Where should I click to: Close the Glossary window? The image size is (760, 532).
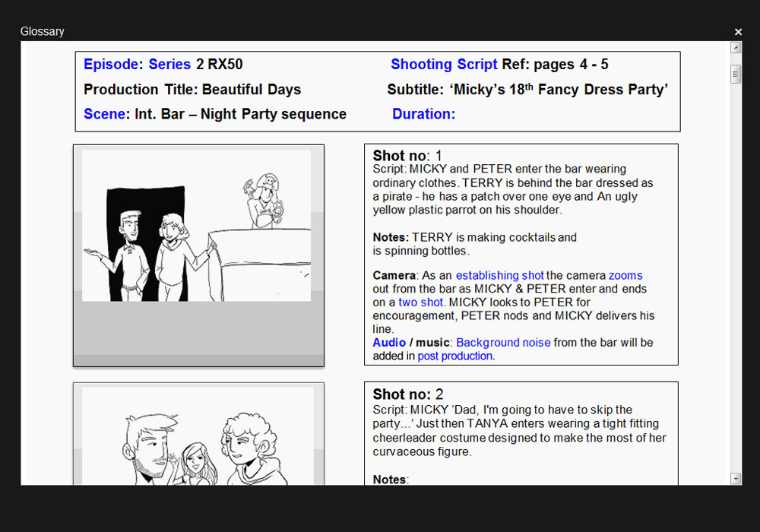click(738, 32)
